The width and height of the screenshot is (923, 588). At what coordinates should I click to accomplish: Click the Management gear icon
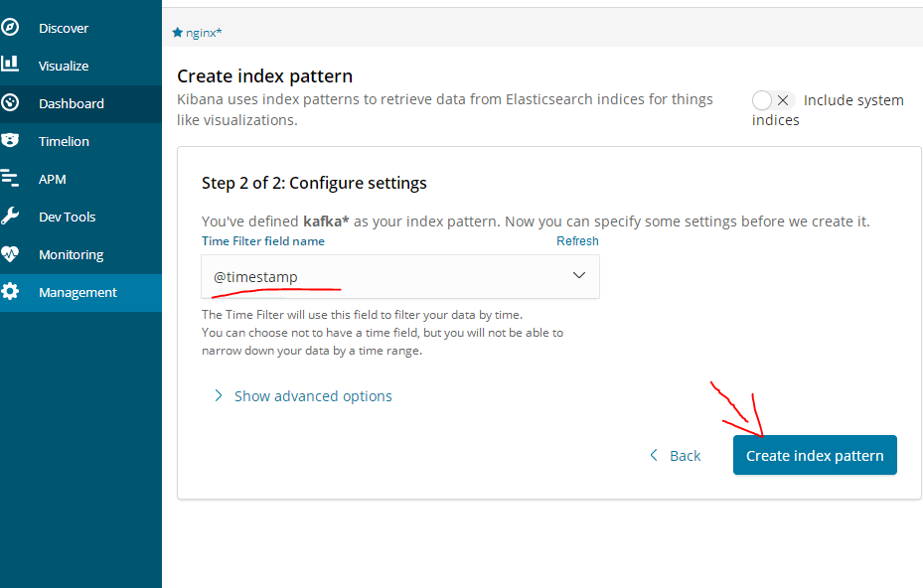click(11, 292)
